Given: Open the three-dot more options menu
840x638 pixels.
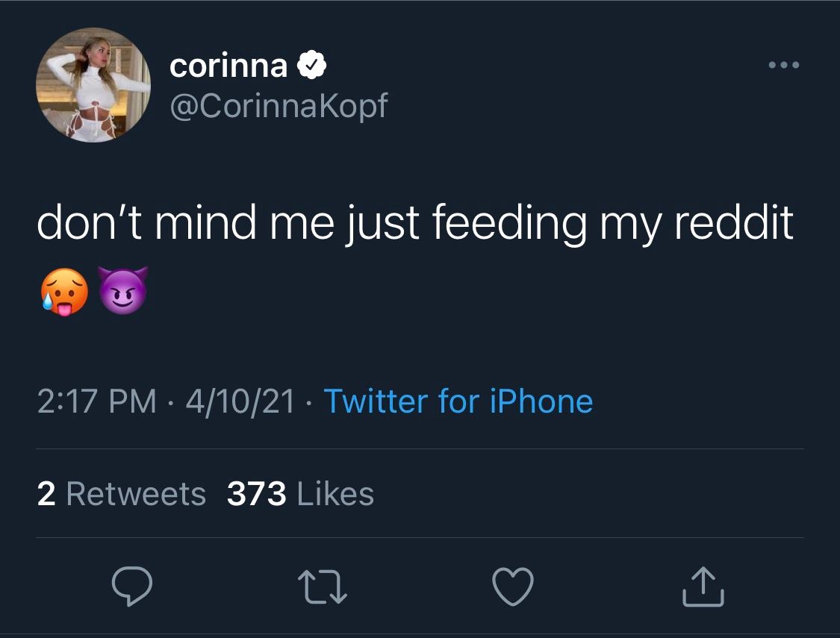Looking at the screenshot, I should [784, 65].
